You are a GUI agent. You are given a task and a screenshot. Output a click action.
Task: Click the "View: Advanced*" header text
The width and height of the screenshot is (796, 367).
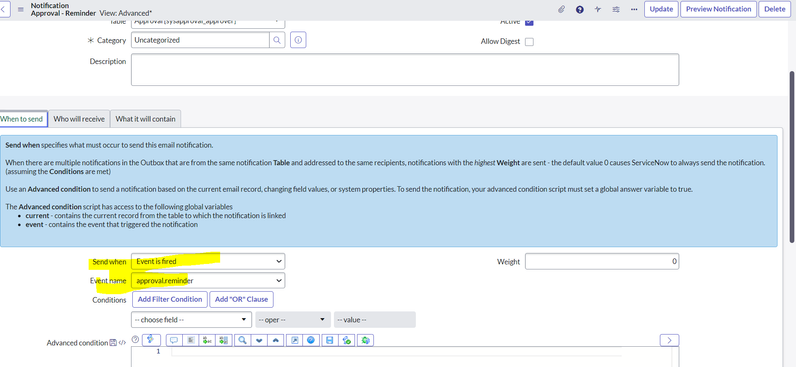125,13
